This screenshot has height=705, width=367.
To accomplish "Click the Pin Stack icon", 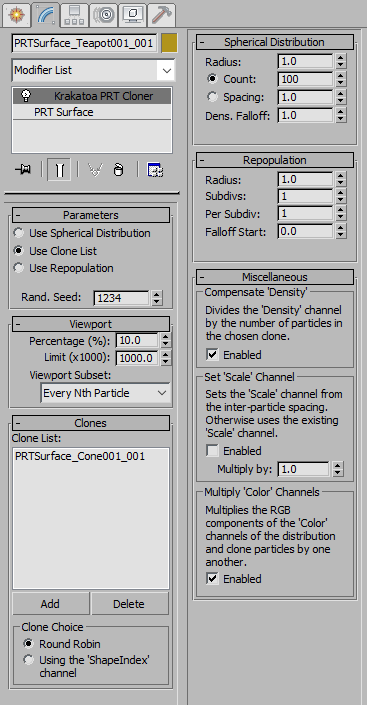I will (x=22, y=170).
